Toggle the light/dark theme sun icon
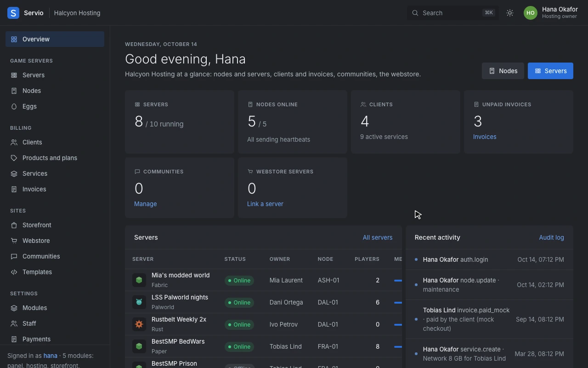This screenshot has width=588, height=368. (510, 13)
